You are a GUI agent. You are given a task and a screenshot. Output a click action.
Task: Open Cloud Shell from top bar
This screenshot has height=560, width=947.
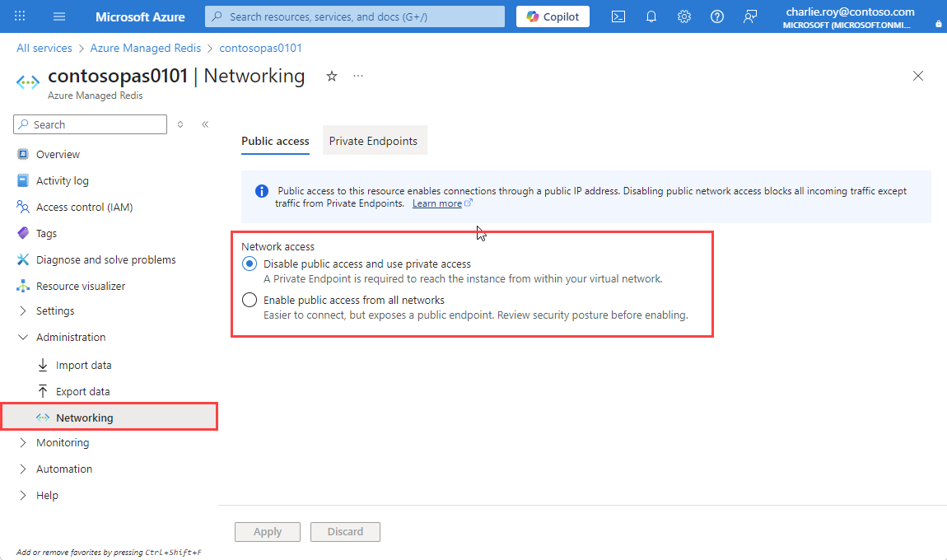point(618,16)
